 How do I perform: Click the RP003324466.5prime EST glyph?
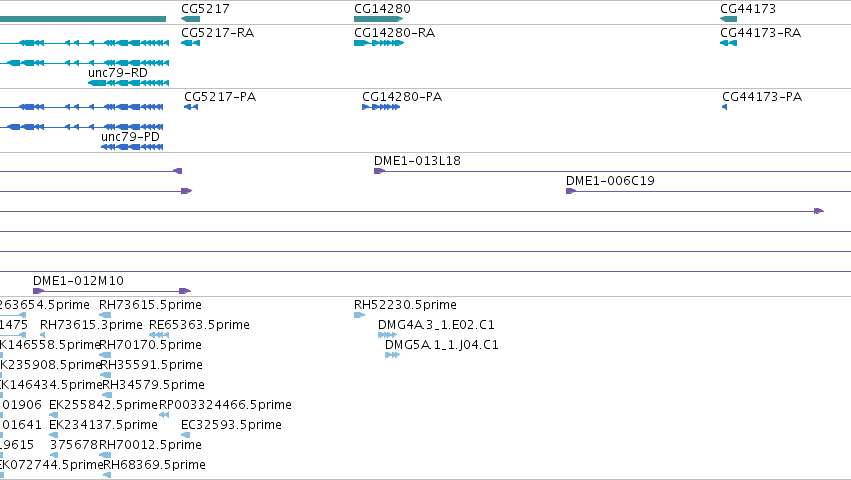(164, 415)
